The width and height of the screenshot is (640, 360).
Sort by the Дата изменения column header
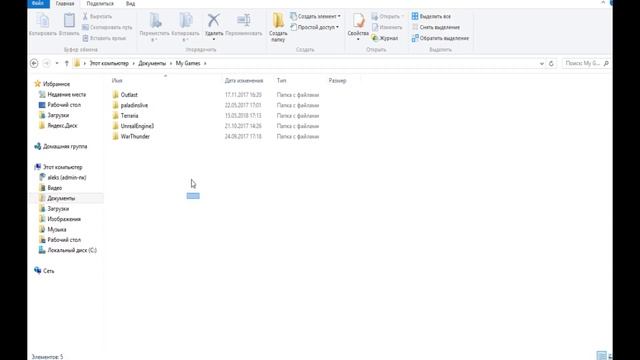(244, 80)
